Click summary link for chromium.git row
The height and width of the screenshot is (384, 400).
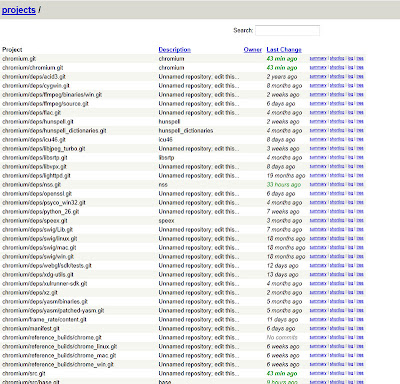[318, 59]
